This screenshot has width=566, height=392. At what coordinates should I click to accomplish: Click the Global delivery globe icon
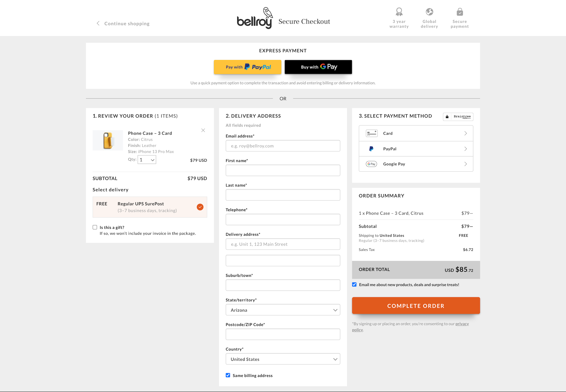[x=429, y=11]
